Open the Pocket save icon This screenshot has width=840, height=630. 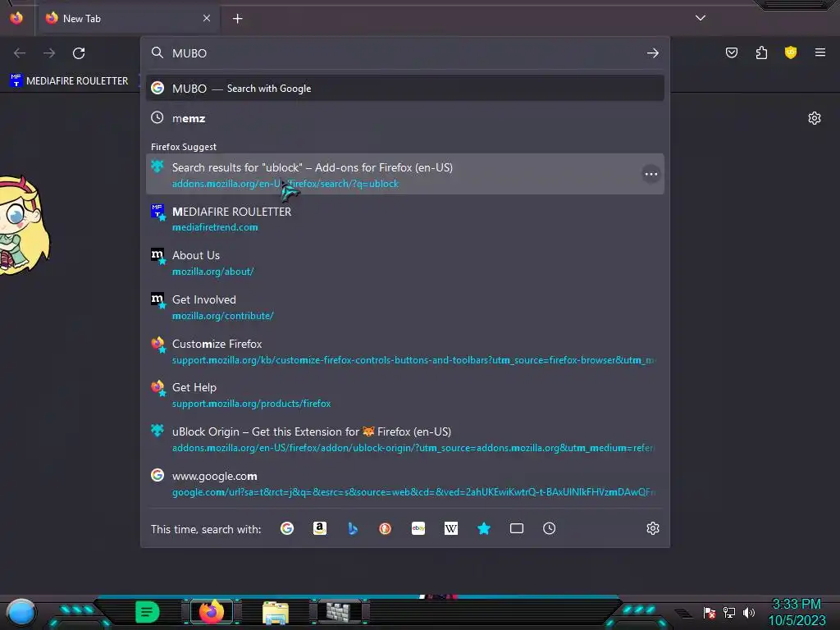point(731,52)
